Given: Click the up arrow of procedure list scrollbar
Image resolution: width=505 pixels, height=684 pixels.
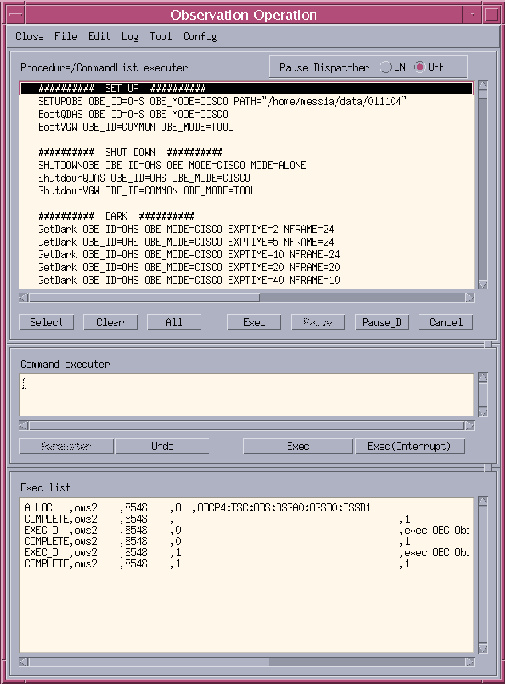Looking at the screenshot, I should point(483,85).
